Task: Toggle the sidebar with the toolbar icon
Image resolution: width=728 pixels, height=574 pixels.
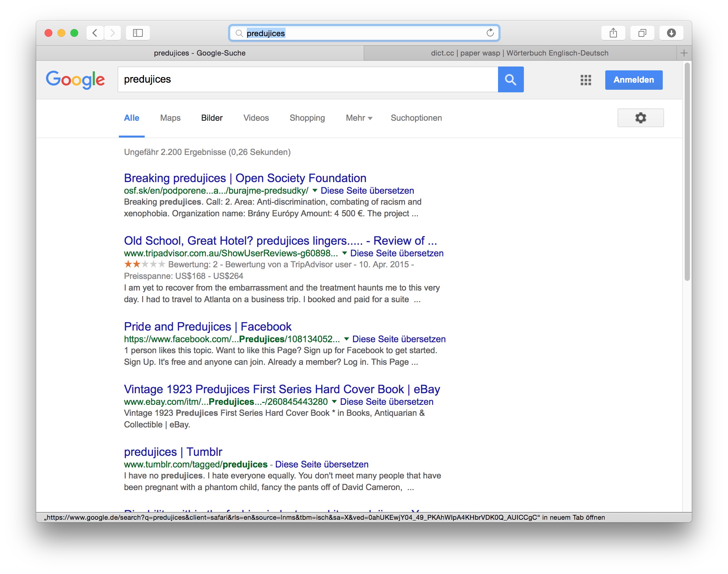Action: click(x=138, y=33)
